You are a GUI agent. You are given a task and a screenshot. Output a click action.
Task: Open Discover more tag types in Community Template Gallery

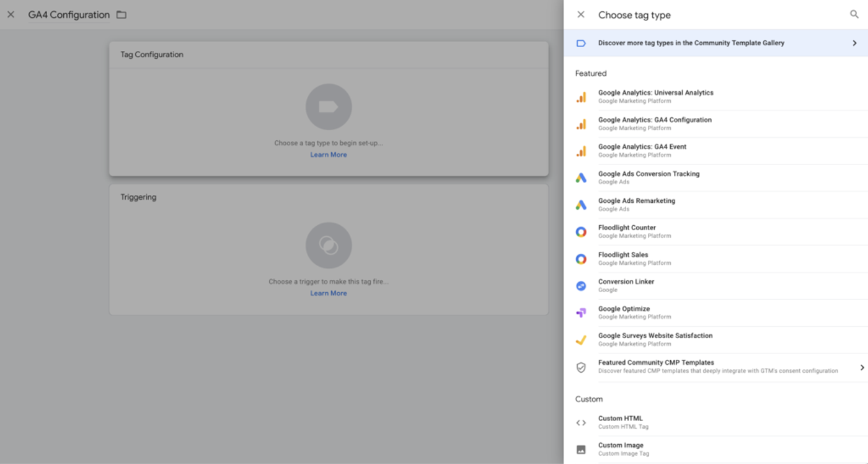point(715,43)
